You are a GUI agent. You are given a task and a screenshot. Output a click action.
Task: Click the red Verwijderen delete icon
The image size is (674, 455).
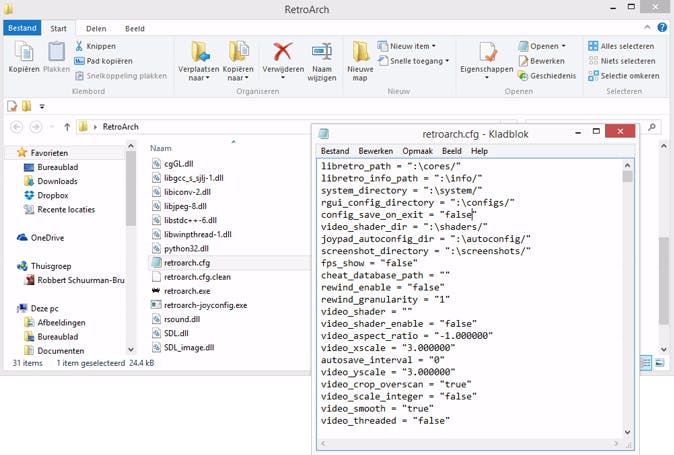[x=282, y=52]
